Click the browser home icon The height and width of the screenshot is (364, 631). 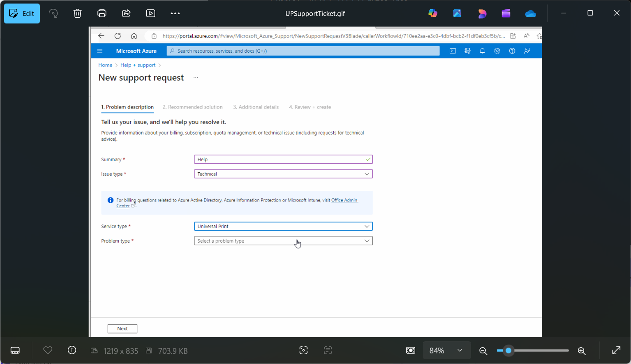pyautogui.click(x=134, y=36)
